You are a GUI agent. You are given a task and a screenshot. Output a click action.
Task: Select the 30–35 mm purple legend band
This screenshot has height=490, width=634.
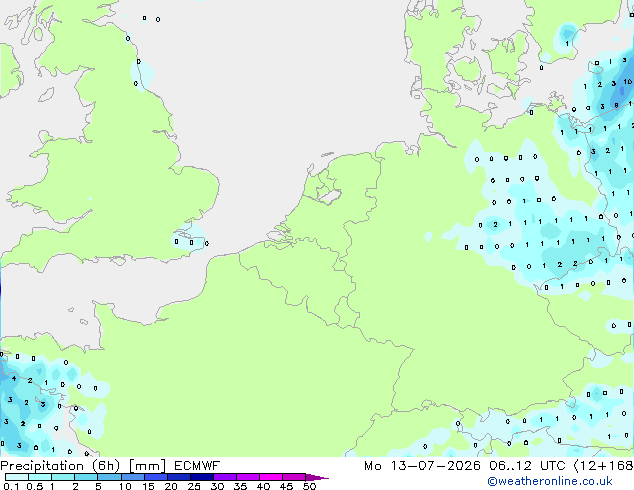click(x=224, y=477)
